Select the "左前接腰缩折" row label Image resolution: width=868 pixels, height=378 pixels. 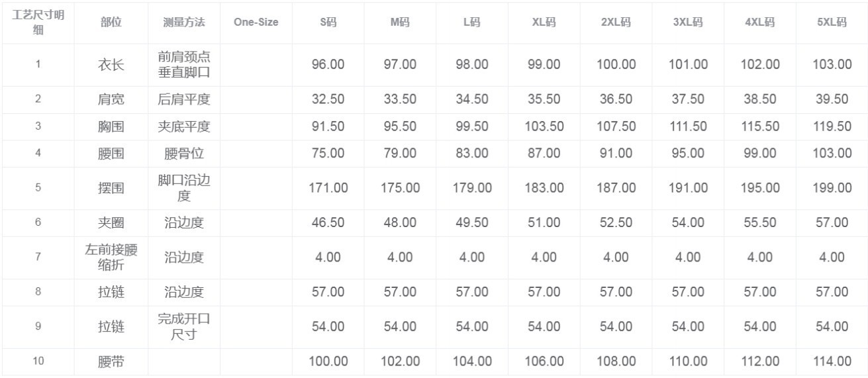pos(111,257)
